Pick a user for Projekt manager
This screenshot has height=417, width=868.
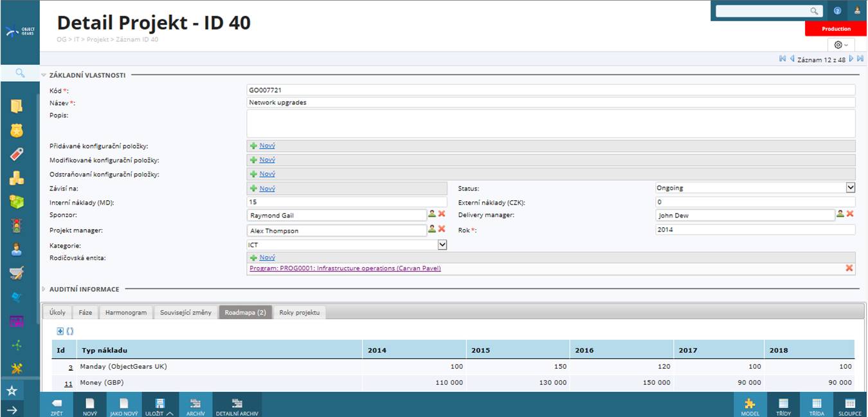(x=432, y=229)
